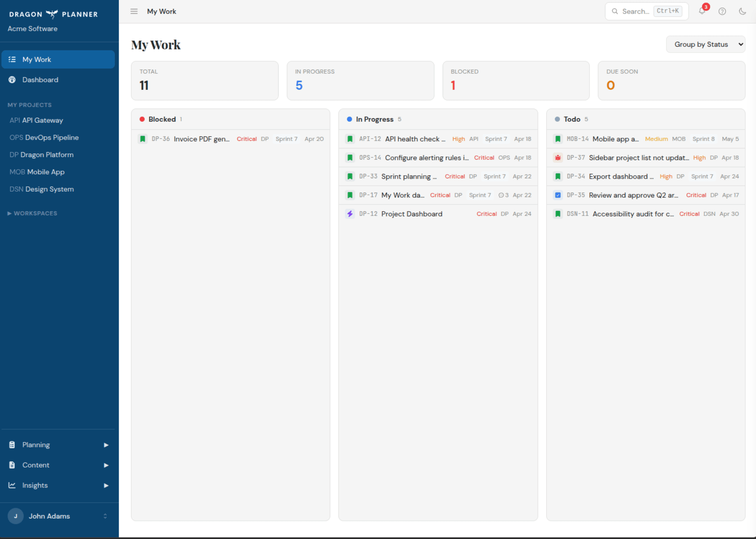Image resolution: width=756 pixels, height=539 pixels.
Task: Open the Group by Status dropdown
Action: point(706,44)
